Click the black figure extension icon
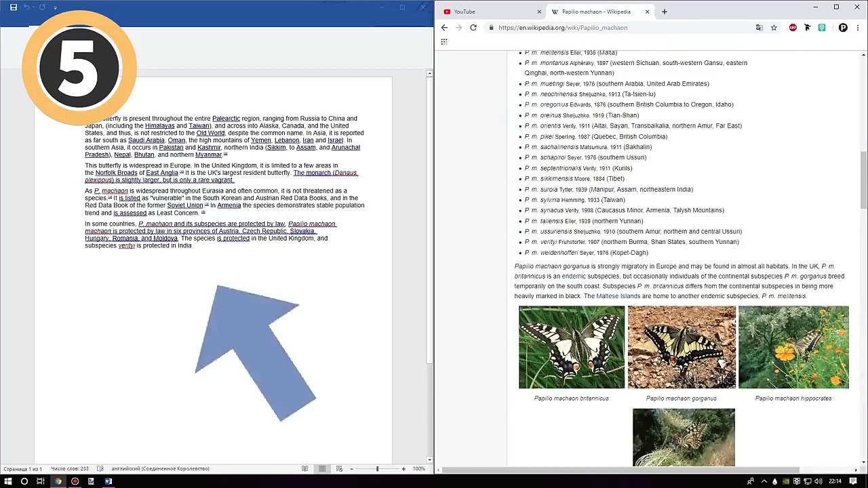The height and width of the screenshot is (488, 868). point(807,28)
